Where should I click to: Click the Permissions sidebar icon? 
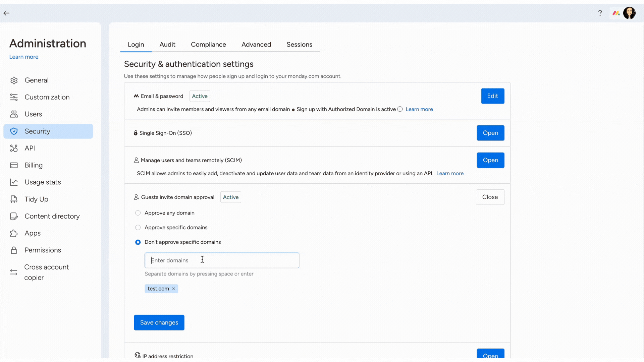click(14, 250)
